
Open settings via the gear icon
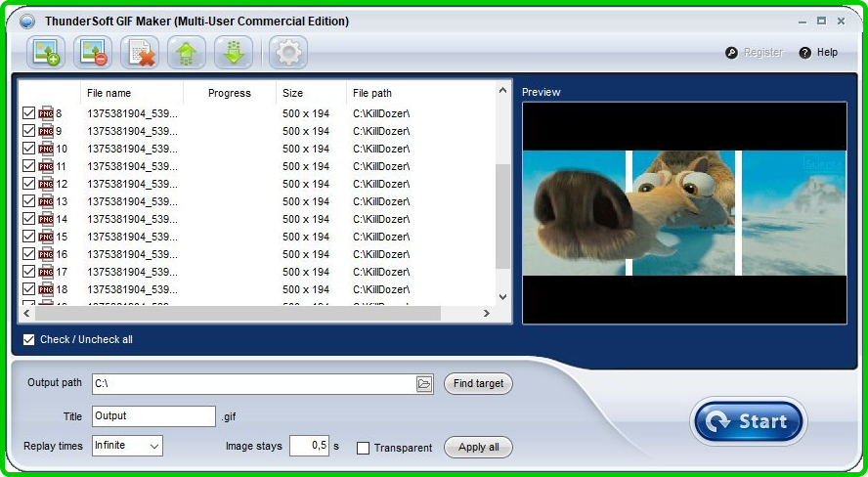tap(288, 53)
